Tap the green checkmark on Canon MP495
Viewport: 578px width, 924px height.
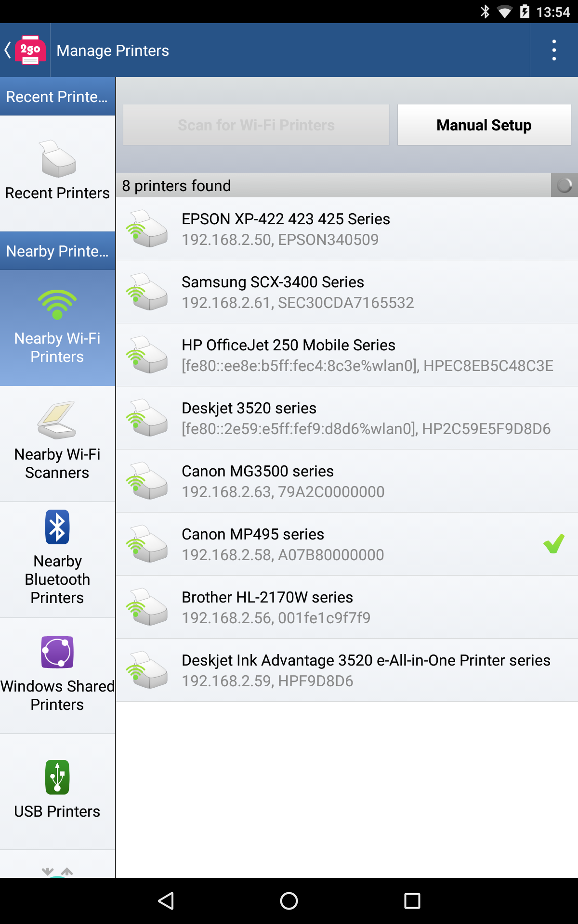(x=554, y=544)
